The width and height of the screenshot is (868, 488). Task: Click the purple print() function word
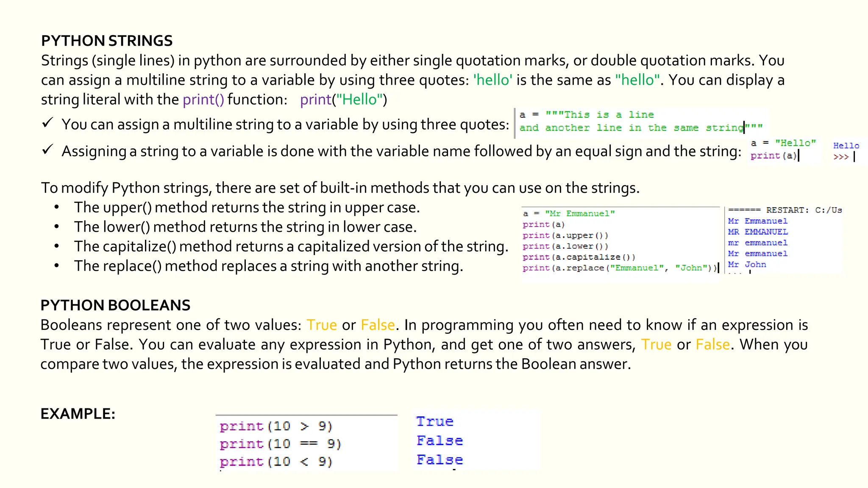point(203,100)
